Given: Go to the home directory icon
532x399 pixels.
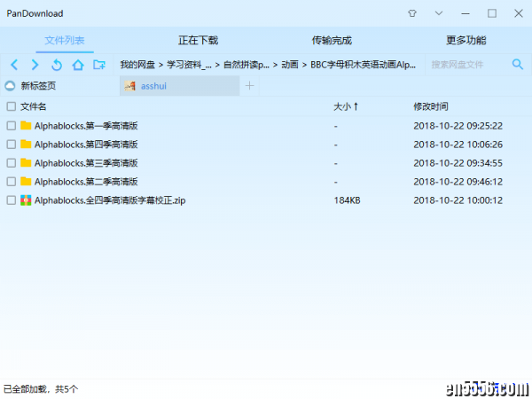Looking at the screenshot, I should (x=78, y=65).
